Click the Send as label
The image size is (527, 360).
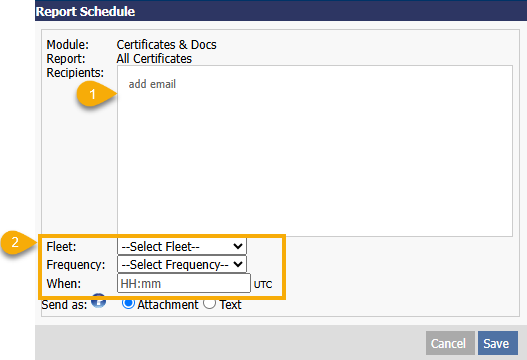[64, 305]
